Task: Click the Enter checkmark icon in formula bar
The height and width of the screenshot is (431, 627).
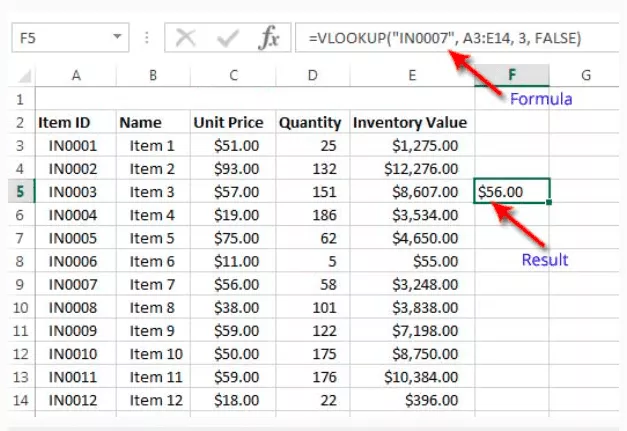Action: pos(227,38)
